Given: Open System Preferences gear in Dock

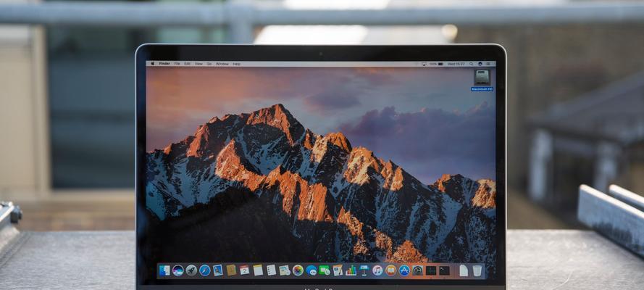Looking at the screenshot, I should [417, 270].
